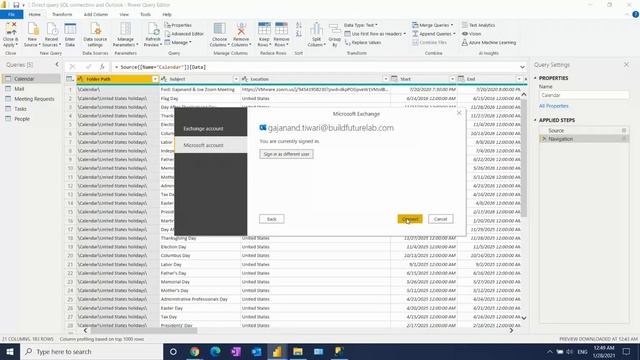The height and width of the screenshot is (360, 640).
Task: Open Location column filter dropdown
Action: tap(386, 79)
